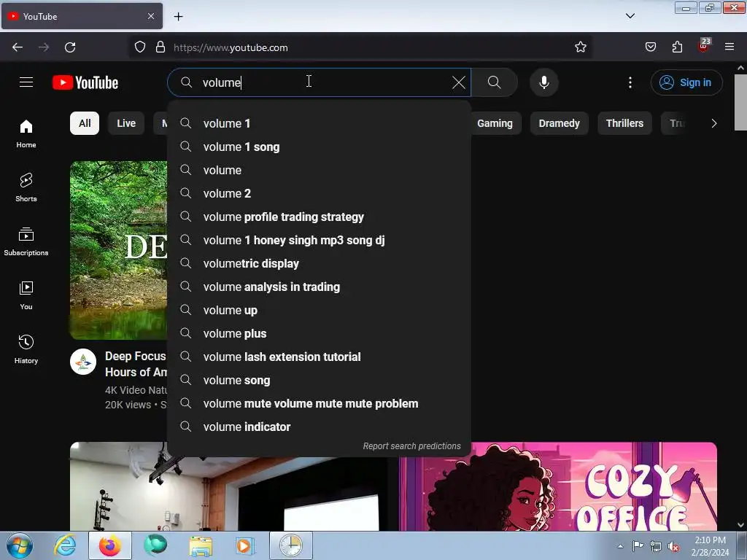Click the muted speaker tray icon
Screen dimensions: 747x560
(673, 546)
